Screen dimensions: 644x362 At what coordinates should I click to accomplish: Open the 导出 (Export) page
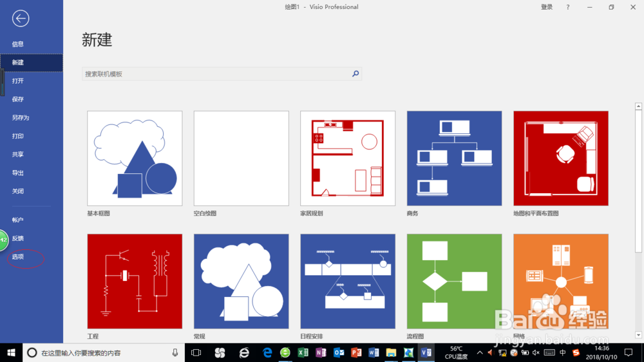[x=17, y=173]
